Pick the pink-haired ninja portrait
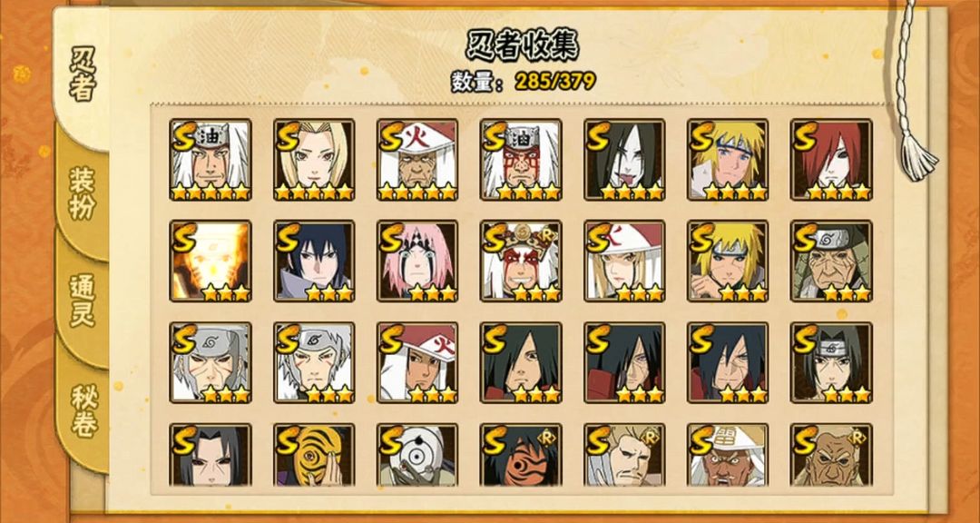This screenshot has height=523, width=980. (417, 261)
